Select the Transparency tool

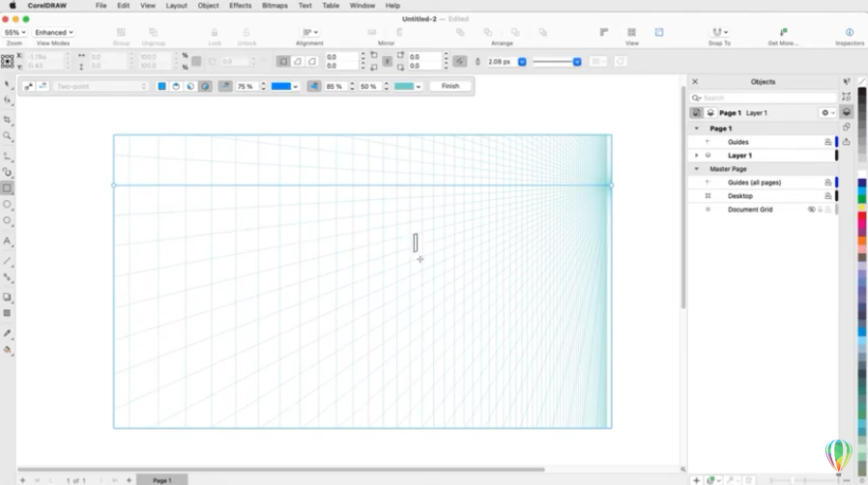click(7, 313)
